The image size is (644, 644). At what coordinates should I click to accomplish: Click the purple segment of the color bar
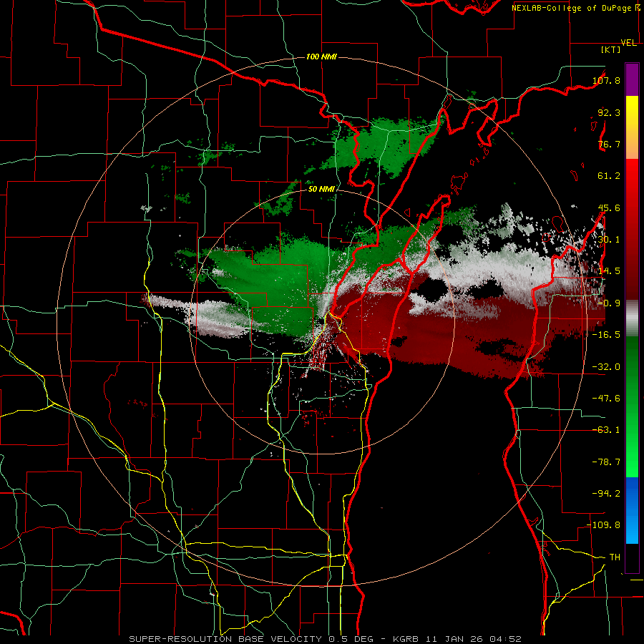632,79
